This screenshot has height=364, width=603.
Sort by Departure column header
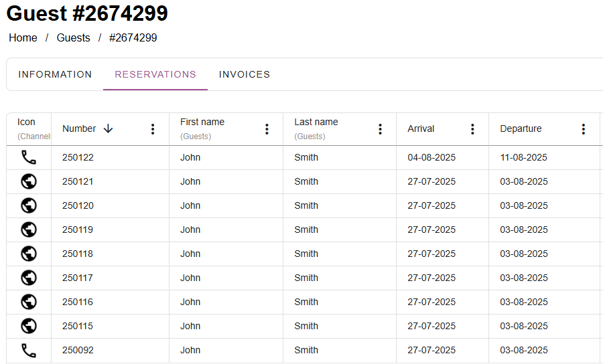[x=521, y=128]
